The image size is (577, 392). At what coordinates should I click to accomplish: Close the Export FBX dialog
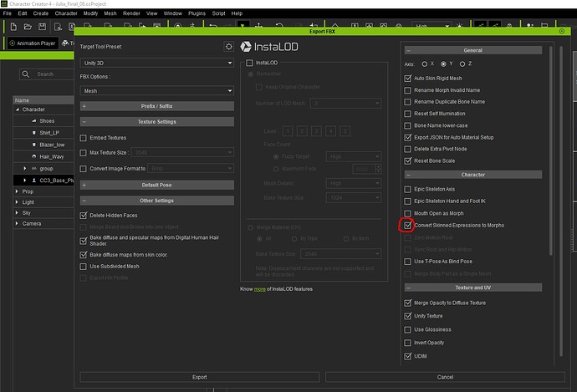(562, 31)
